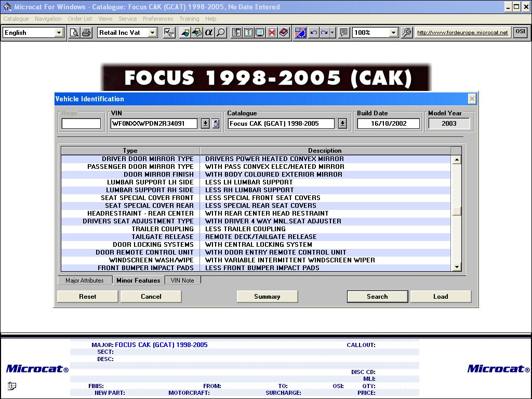Screen dimensions: 532x399
Task: Open the fordeurope.microcat.net link
Action: (x=462, y=33)
